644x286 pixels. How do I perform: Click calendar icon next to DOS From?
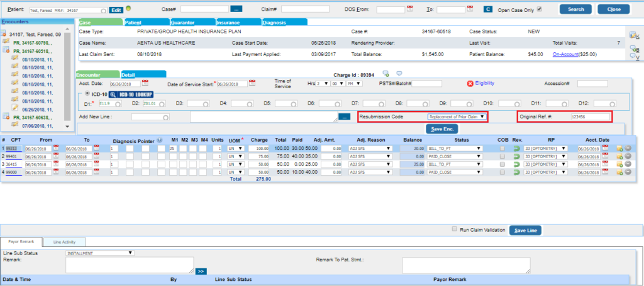(409, 9)
